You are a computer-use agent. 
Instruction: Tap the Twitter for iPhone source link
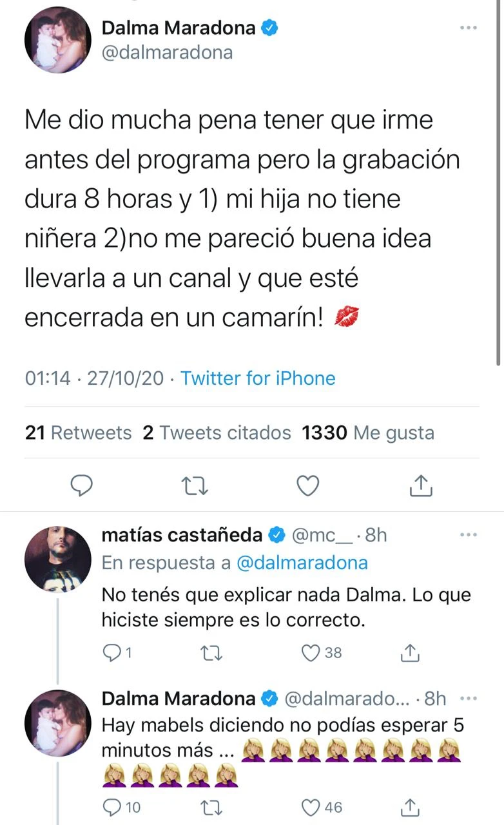coord(258,378)
